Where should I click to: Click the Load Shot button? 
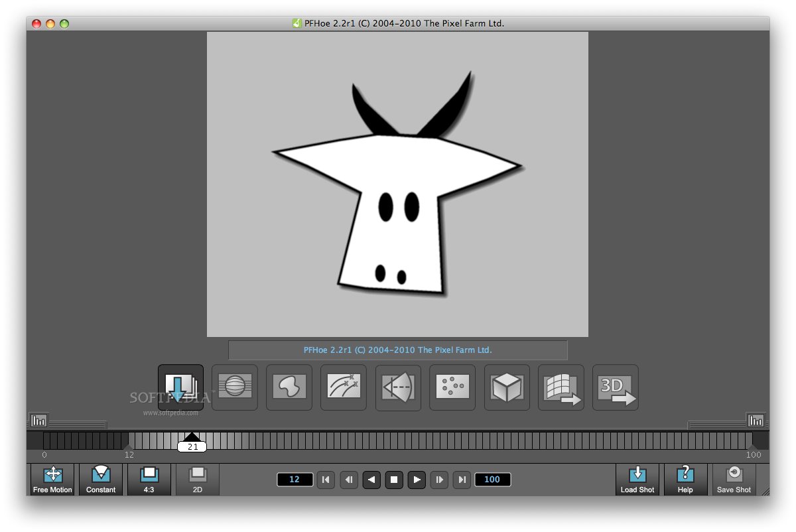click(x=637, y=480)
